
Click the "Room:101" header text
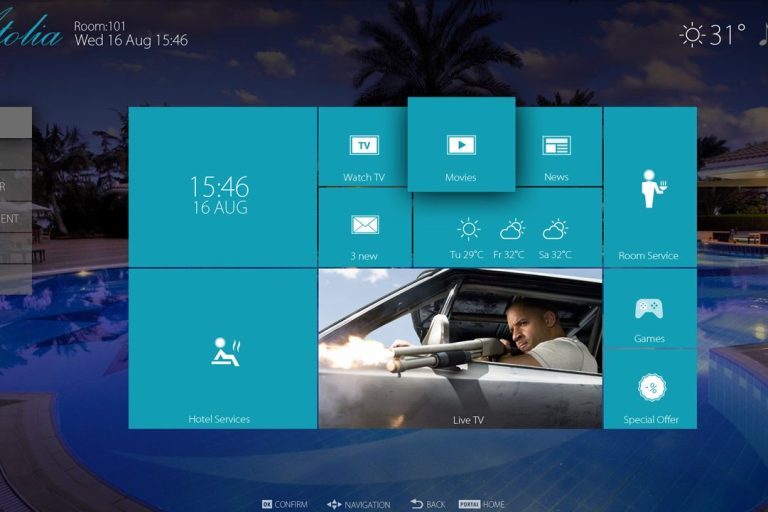100,26
